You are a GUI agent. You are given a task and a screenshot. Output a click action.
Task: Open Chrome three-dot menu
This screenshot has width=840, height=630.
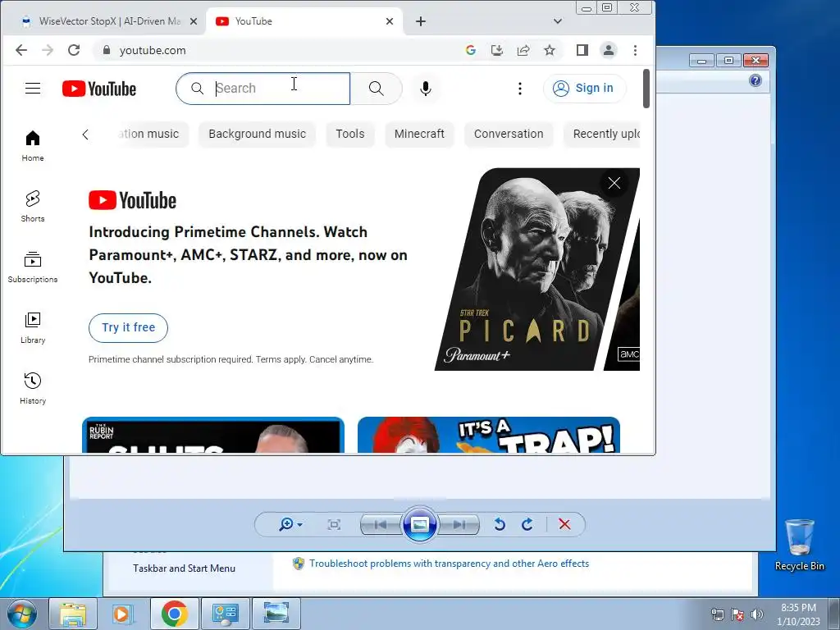pos(636,50)
